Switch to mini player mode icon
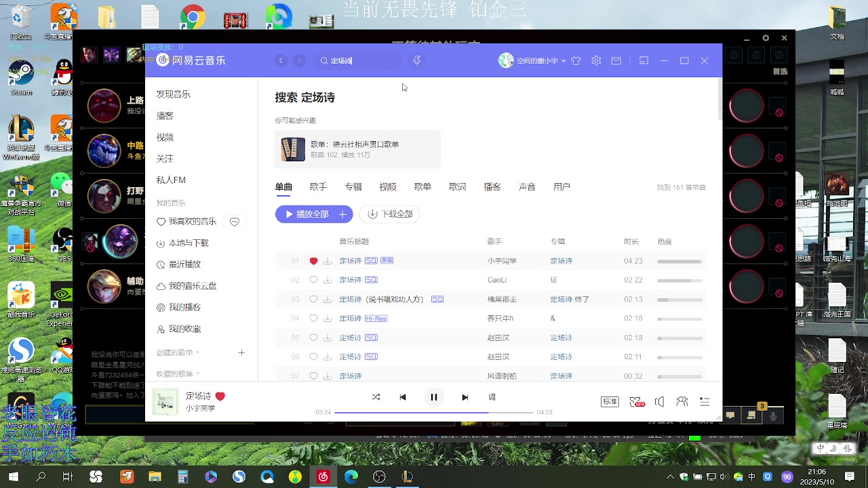The image size is (868, 488). [644, 61]
